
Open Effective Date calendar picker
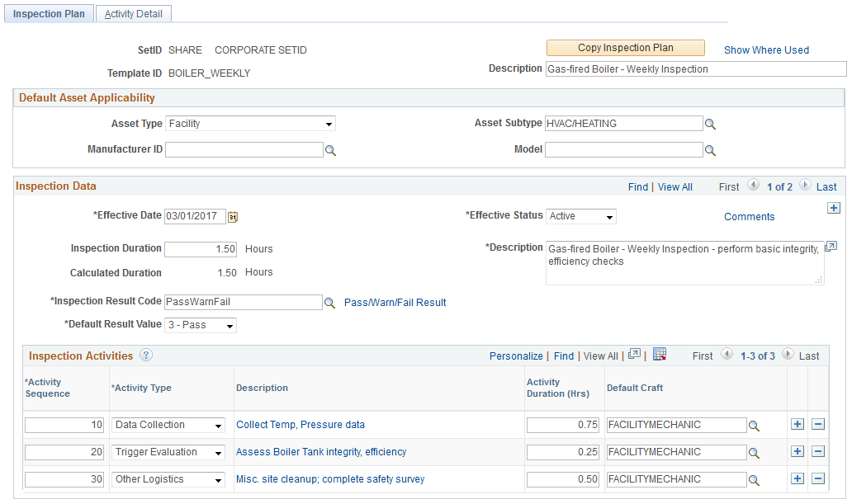tap(233, 217)
